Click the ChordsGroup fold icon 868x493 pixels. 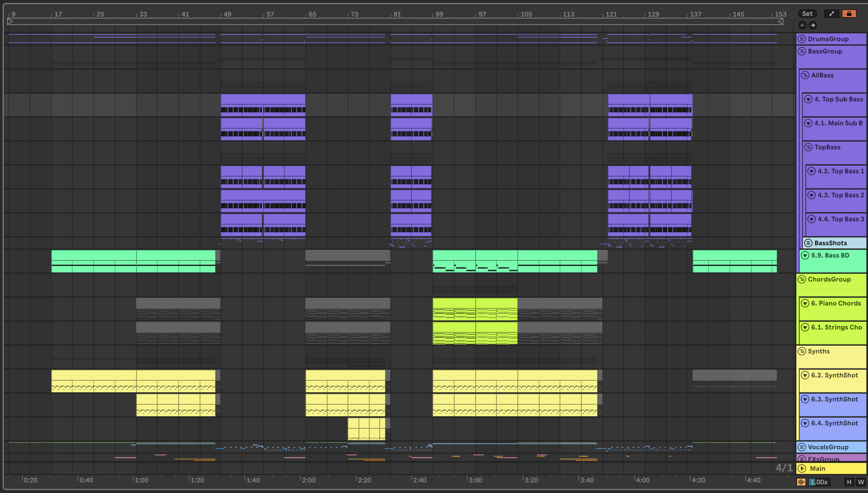point(802,279)
